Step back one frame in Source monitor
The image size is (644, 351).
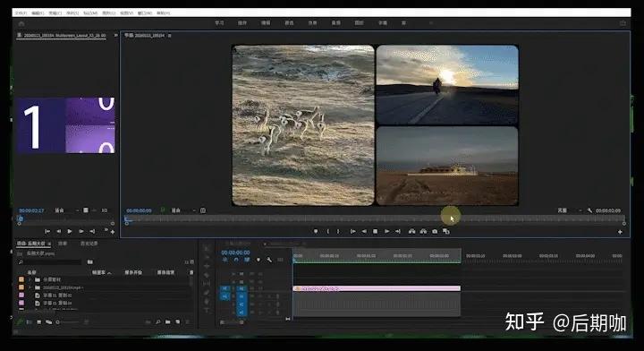pos(58,231)
